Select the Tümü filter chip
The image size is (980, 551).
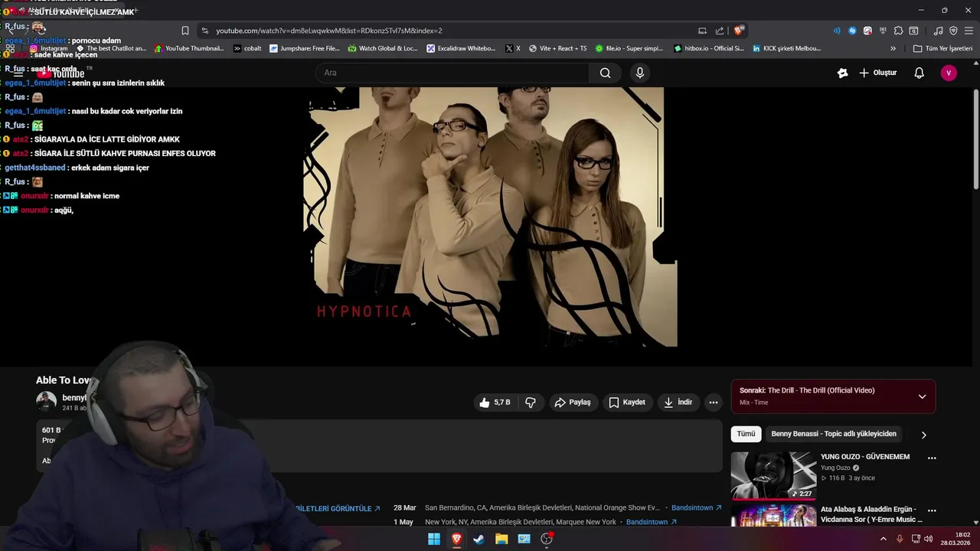[x=746, y=434]
